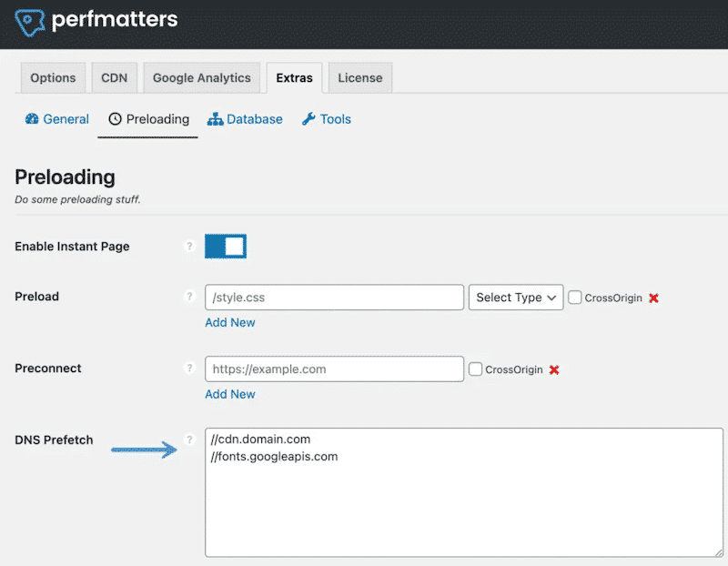The width and height of the screenshot is (728, 566).
Task: Disable the Enable Instant Page toggle
Action: tap(226, 246)
